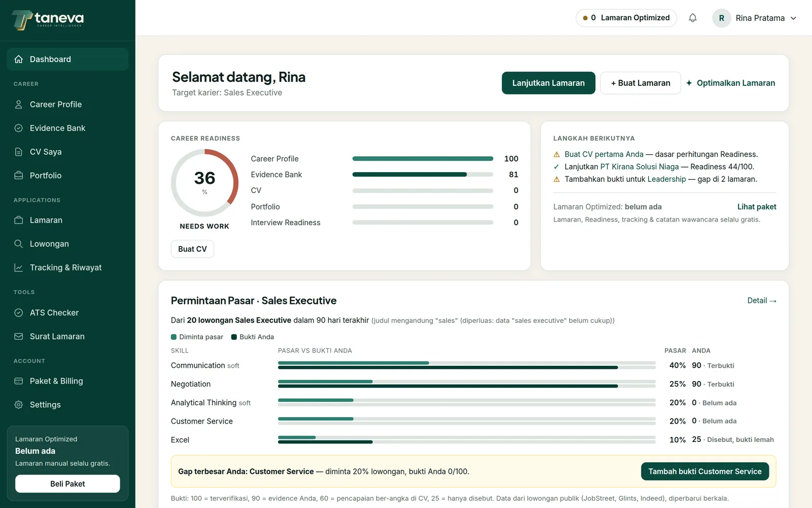Open the Dashboard menu item
Screen dimensions: 812x508
67,59
